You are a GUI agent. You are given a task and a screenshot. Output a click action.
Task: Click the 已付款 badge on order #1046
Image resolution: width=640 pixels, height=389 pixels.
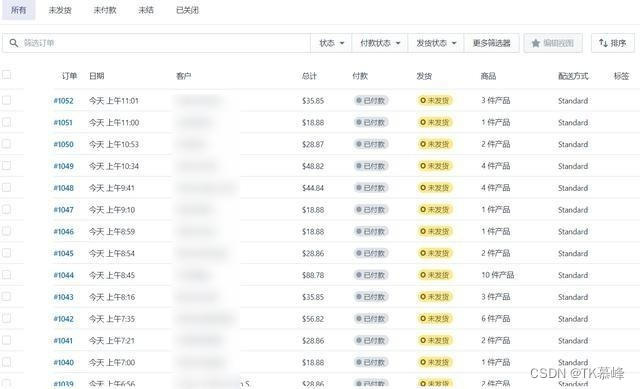371,231
